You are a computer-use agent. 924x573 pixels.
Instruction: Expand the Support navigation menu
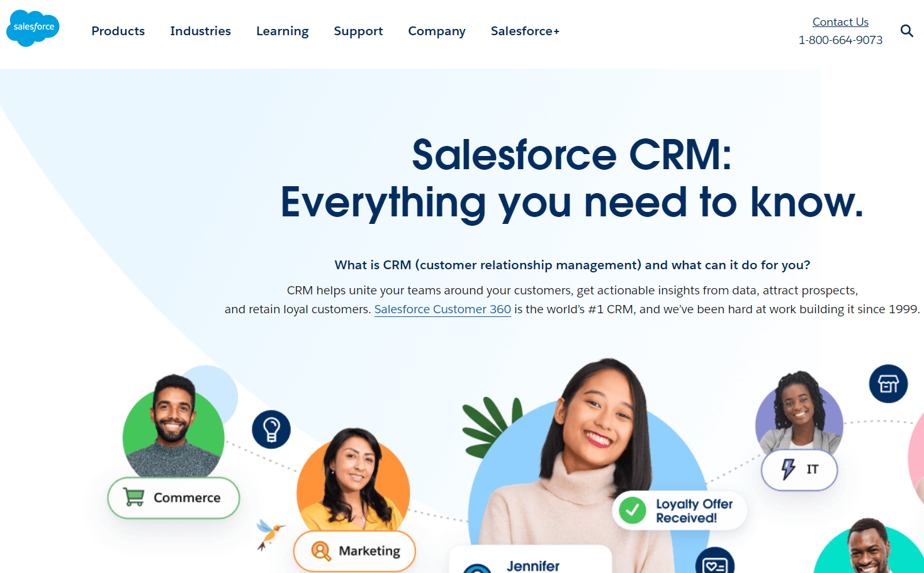pos(358,31)
